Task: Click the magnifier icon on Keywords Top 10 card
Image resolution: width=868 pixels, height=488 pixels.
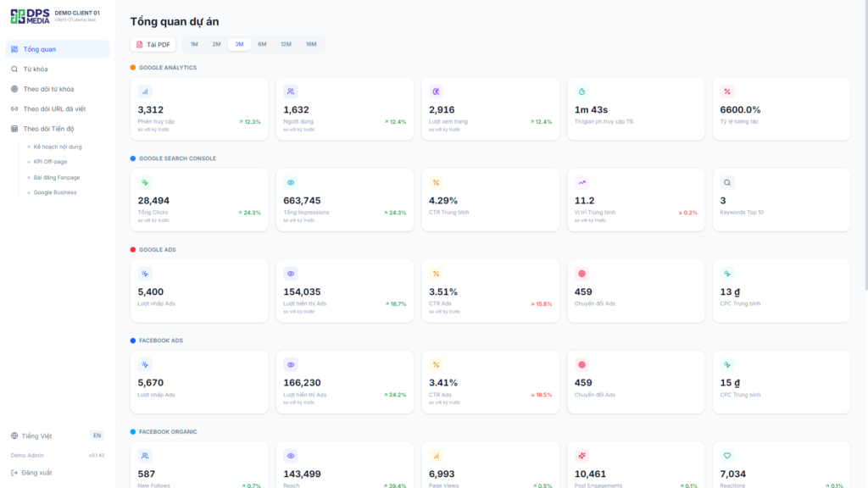Action: pyautogui.click(x=727, y=183)
